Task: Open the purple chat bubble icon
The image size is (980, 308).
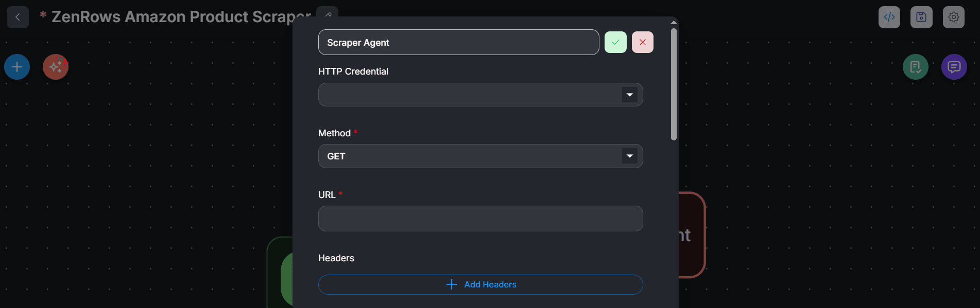Action: click(x=954, y=67)
